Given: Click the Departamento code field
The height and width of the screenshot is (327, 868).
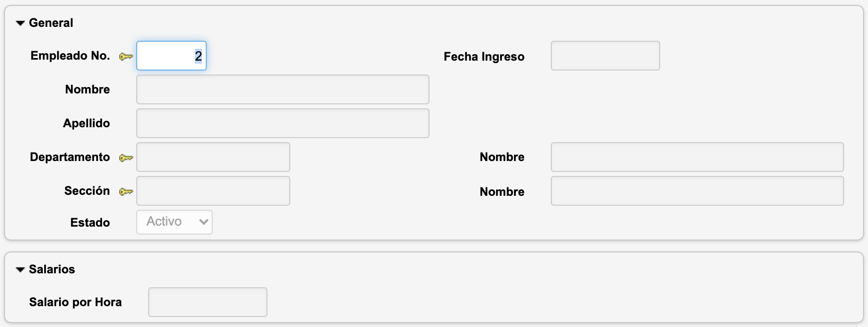Looking at the screenshot, I should click(213, 157).
